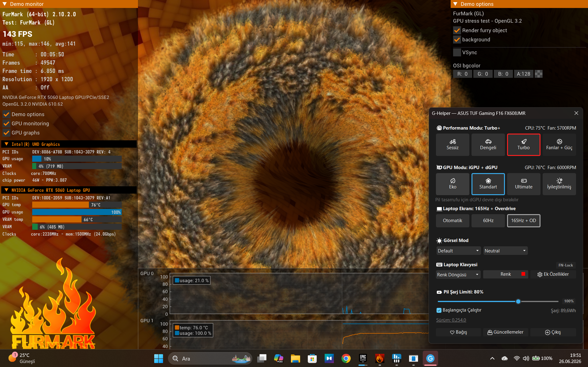
Task: Set laptop screen to Otomatik
Action: [452, 221]
